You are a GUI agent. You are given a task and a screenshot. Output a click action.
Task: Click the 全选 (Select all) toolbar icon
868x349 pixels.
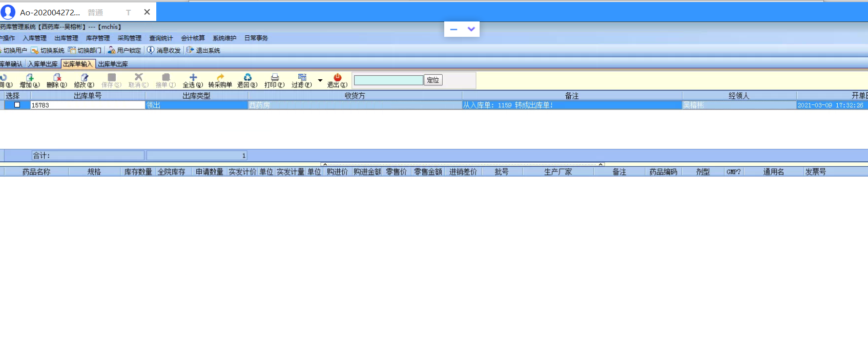pyautogui.click(x=193, y=81)
